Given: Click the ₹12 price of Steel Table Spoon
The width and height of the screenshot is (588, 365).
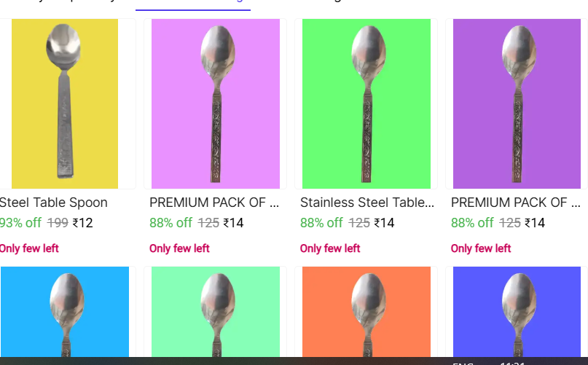Looking at the screenshot, I should coord(82,223).
